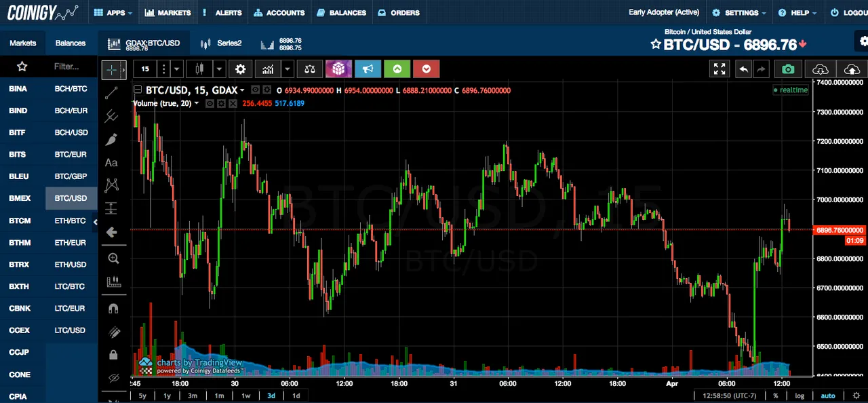The image size is (868, 403).
Task: Toggle visibility eye of Volume indicator
Action: (x=210, y=104)
